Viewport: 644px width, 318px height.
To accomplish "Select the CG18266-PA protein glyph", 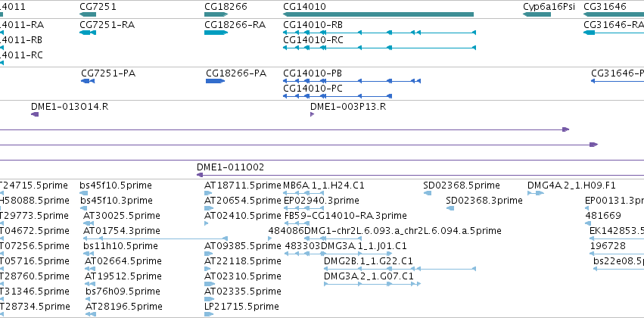I will (x=215, y=81).
